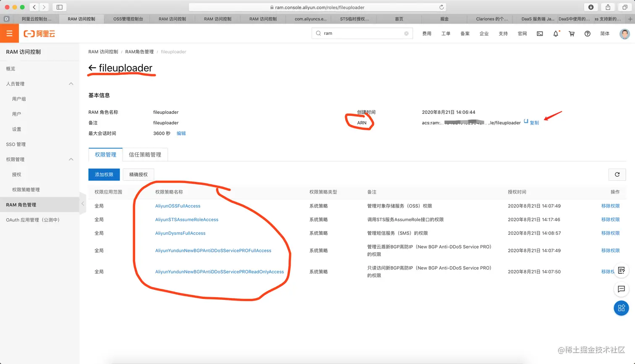
Task: Collapse the left sidebar with the handle
Action: point(83,204)
